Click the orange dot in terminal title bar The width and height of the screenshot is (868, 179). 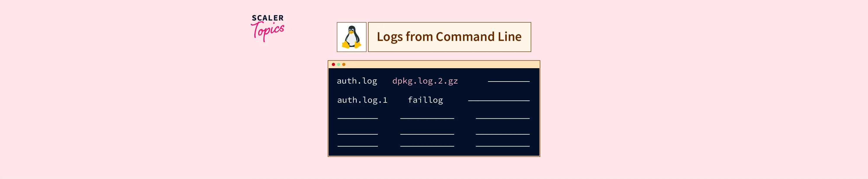pyautogui.click(x=344, y=64)
